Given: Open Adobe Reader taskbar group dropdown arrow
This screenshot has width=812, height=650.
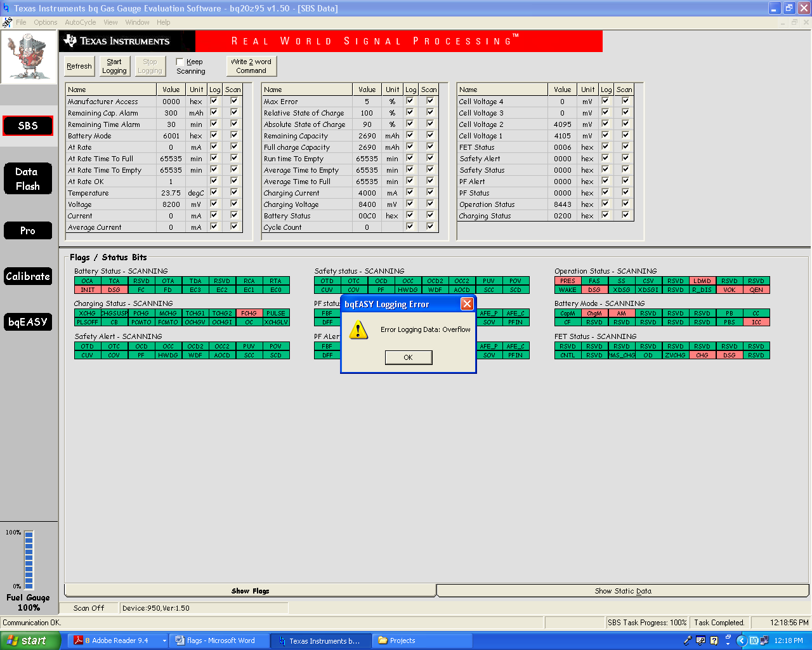Looking at the screenshot, I should point(164,640).
